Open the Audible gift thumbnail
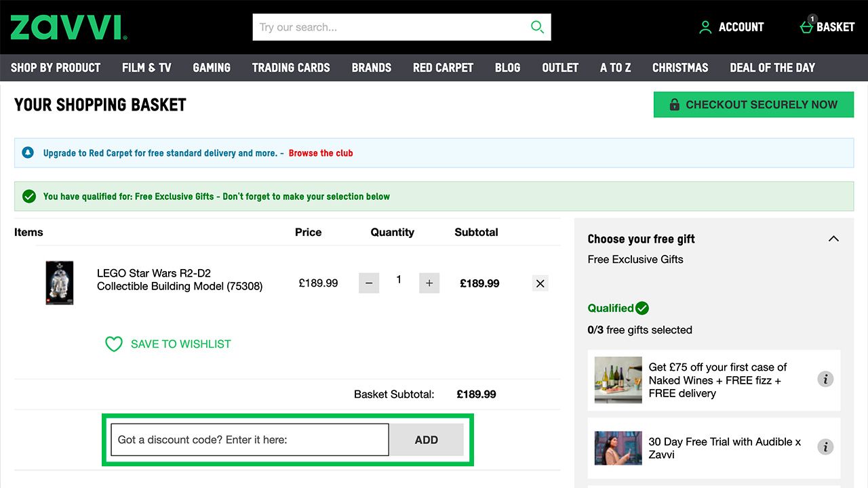The height and width of the screenshot is (488, 868). [x=618, y=448]
